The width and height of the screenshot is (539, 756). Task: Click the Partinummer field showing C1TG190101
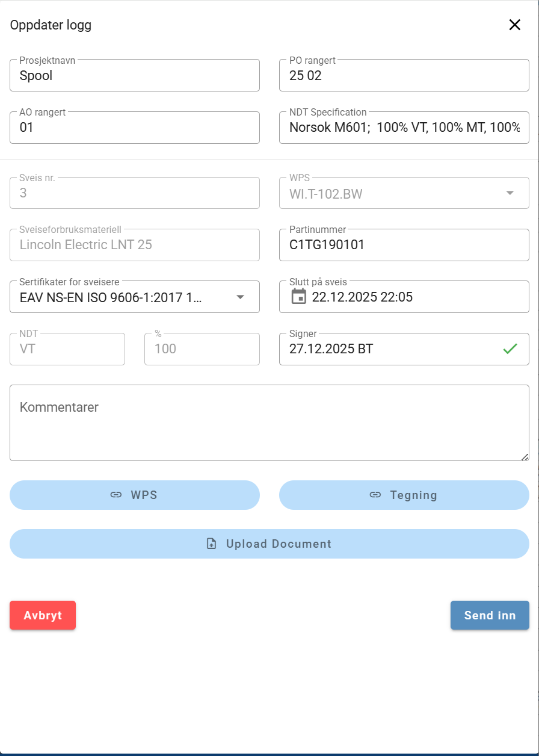pos(404,244)
